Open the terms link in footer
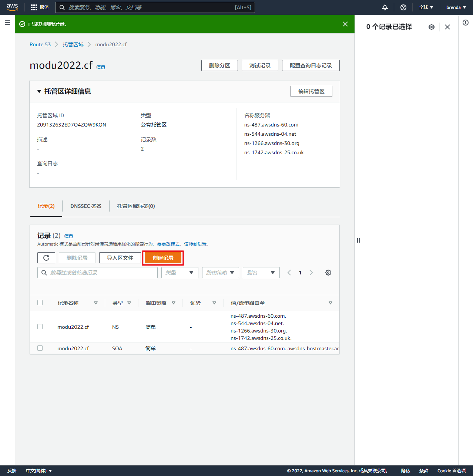This screenshot has height=476, width=473. click(424, 471)
